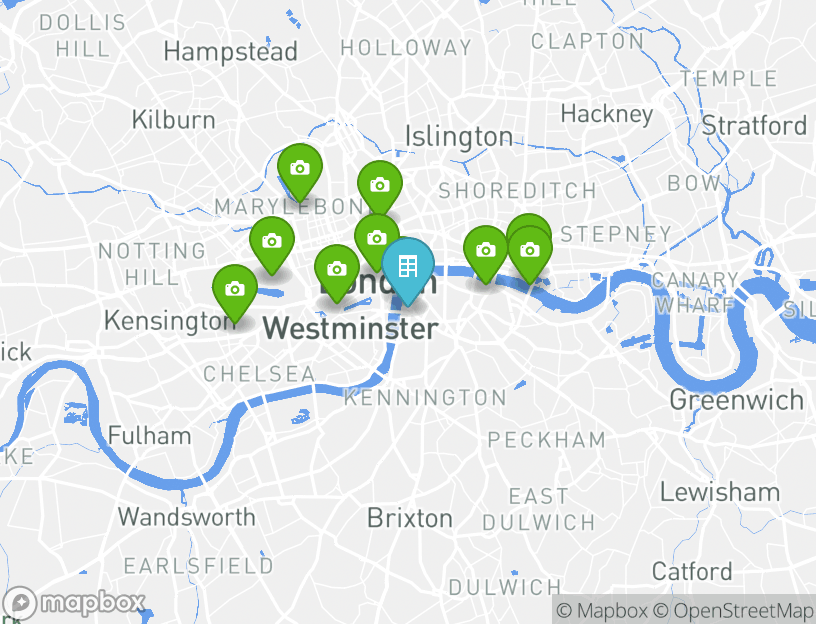Click the Lewisham place label
The height and width of the screenshot is (624, 816).
coord(720,492)
